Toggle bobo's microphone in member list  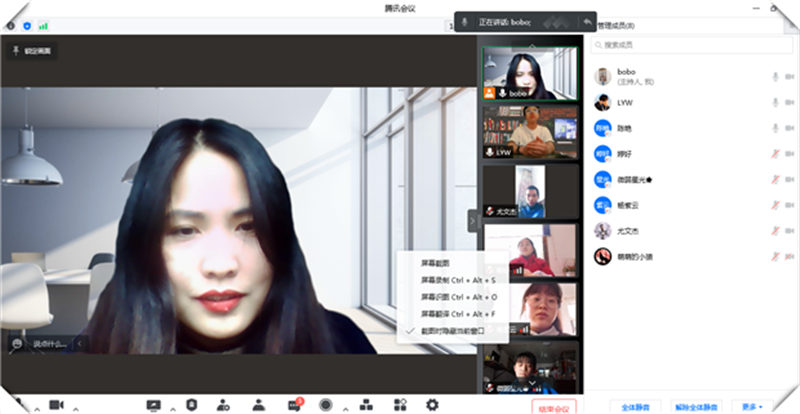pos(776,77)
